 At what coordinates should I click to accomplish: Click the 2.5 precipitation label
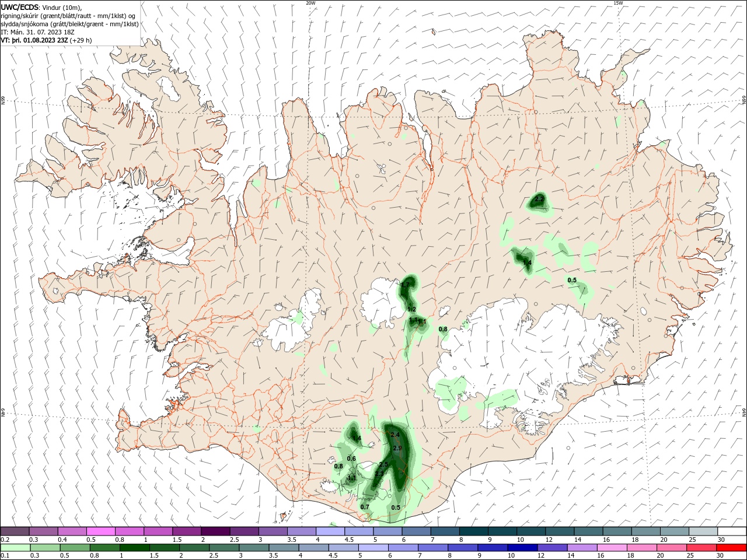coord(383,464)
